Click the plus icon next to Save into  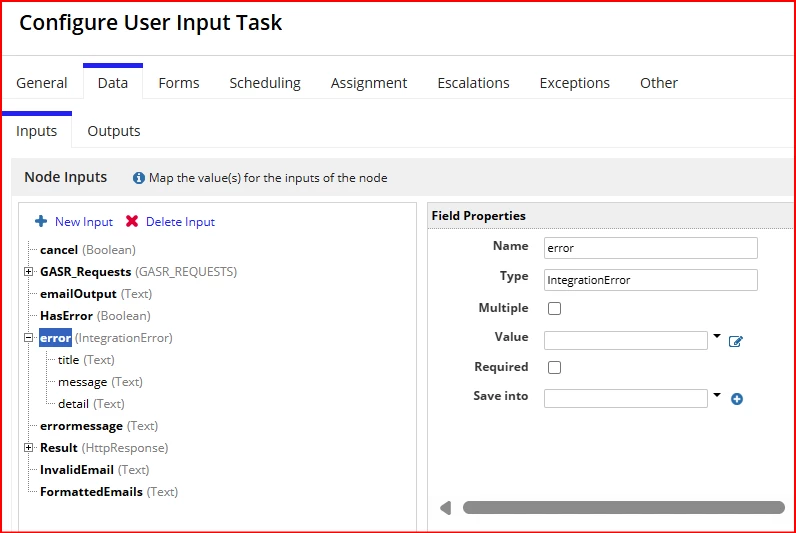pos(737,399)
